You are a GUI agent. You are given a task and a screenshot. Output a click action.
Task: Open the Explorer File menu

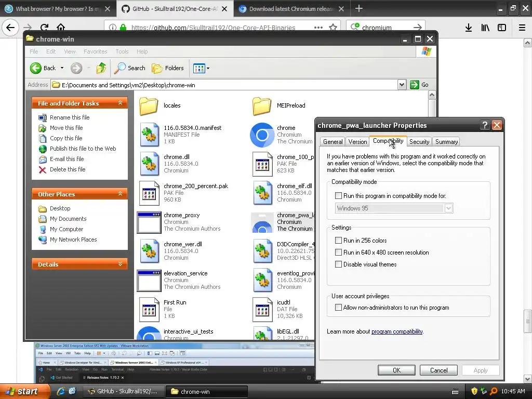[34, 51]
